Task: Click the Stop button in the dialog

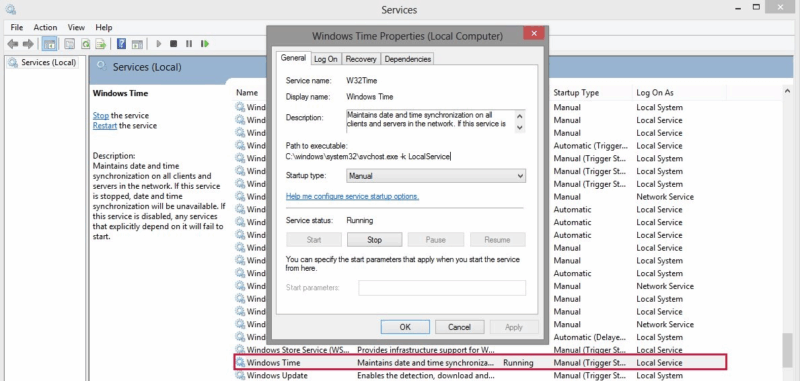Action: tap(374, 240)
